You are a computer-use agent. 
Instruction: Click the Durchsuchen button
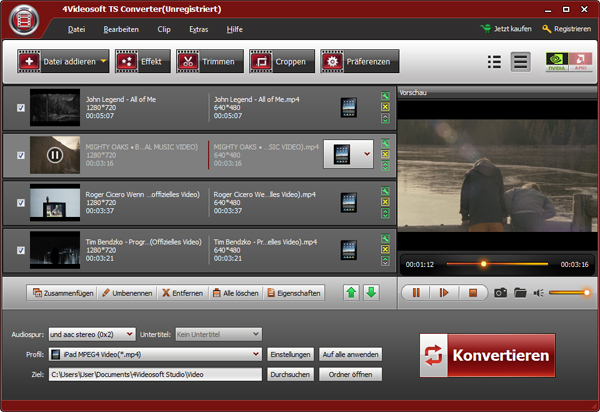[290, 374]
